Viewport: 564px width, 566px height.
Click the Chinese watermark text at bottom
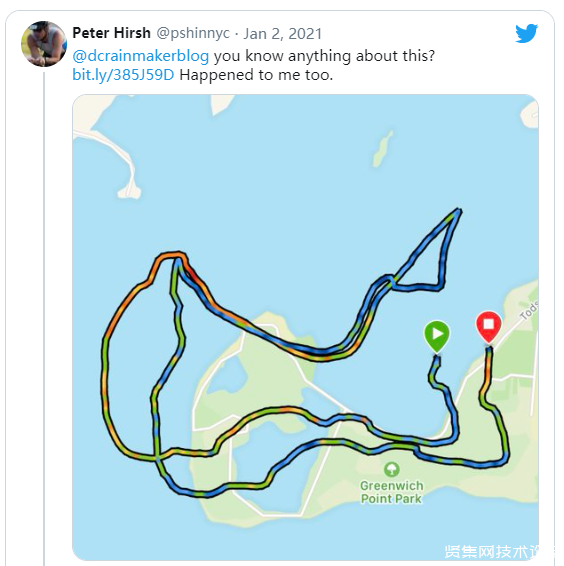[498, 552]
